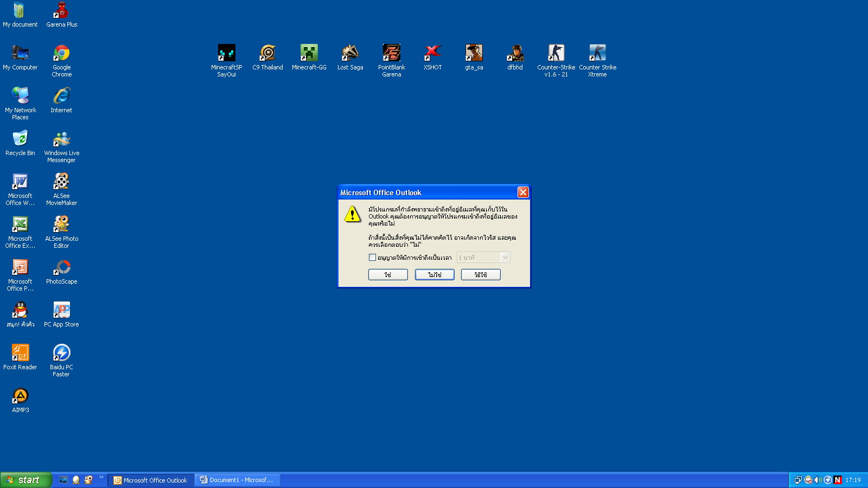
Task: Select the Microsoft Office Excel shortcut
Action: coord(20,232)
